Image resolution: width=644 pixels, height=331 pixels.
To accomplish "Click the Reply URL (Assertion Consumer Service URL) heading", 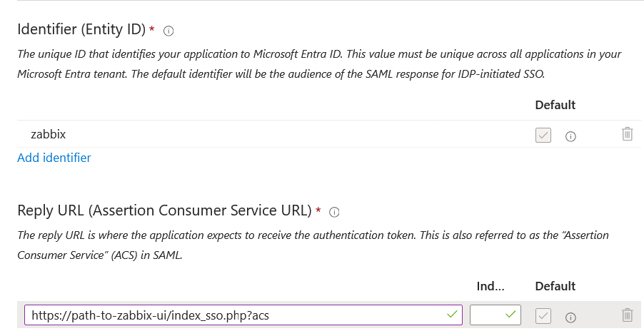I will [x=164, y=211].
